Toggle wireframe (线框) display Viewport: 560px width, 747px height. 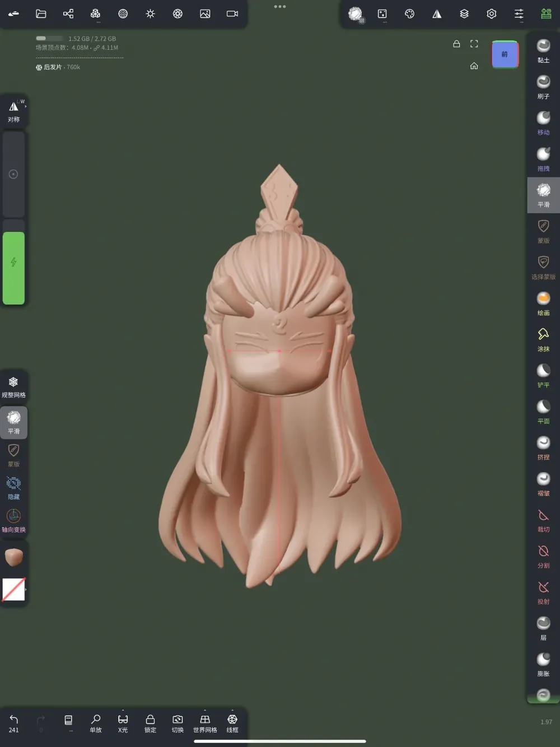(232, 723)
